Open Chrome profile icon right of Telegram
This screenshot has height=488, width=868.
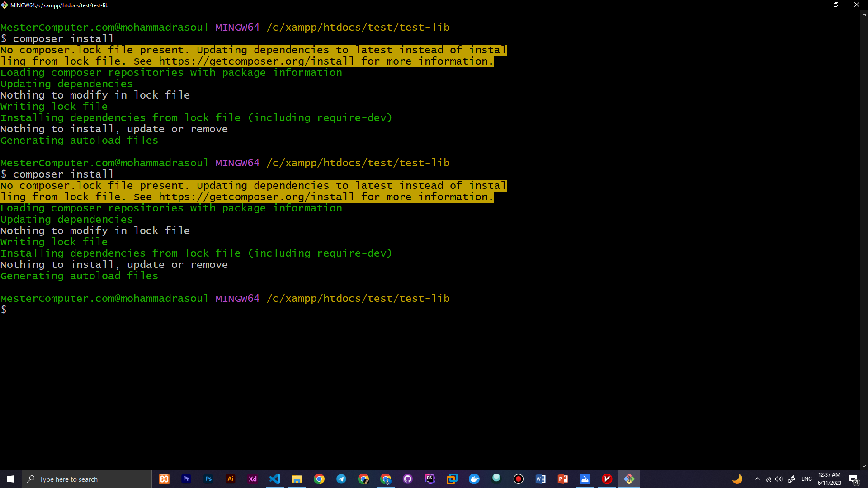tap(363, 479)
